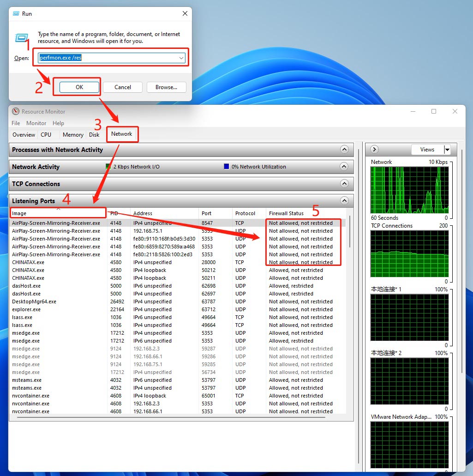Collapse the Listening Ports section
This screenshot has height=476, width=473.
345,201
